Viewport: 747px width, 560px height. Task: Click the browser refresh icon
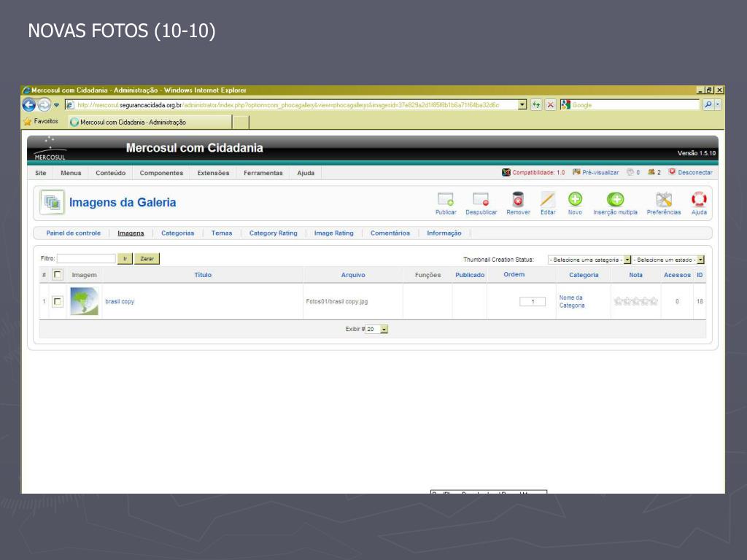click(x=536, y=105)
